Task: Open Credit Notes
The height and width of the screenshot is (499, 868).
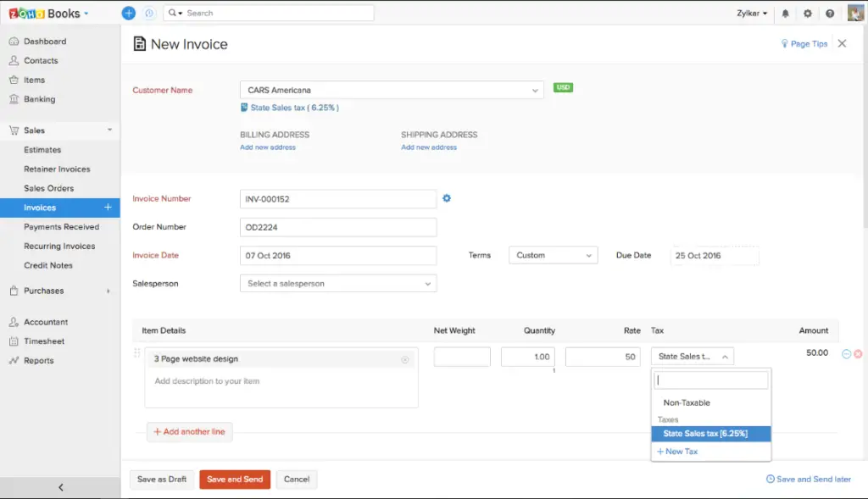Action: pos(47,265)
